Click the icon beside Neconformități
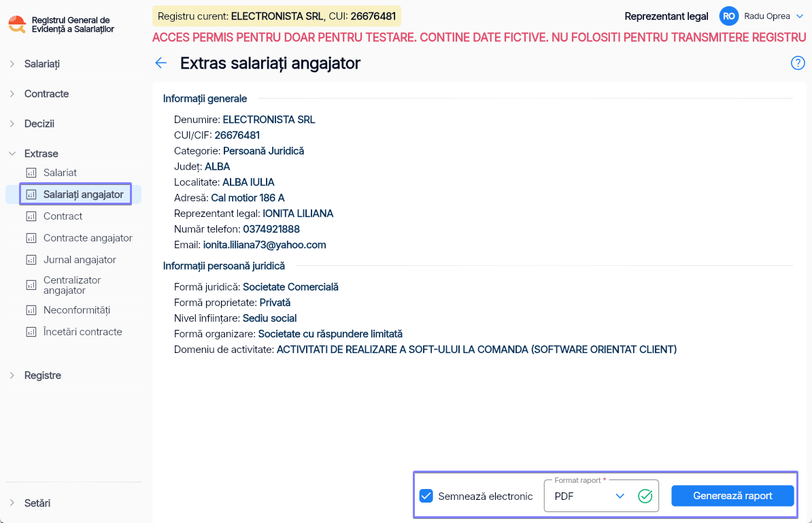The width and height of the screenshot is (812, 523). pos(31,310)
